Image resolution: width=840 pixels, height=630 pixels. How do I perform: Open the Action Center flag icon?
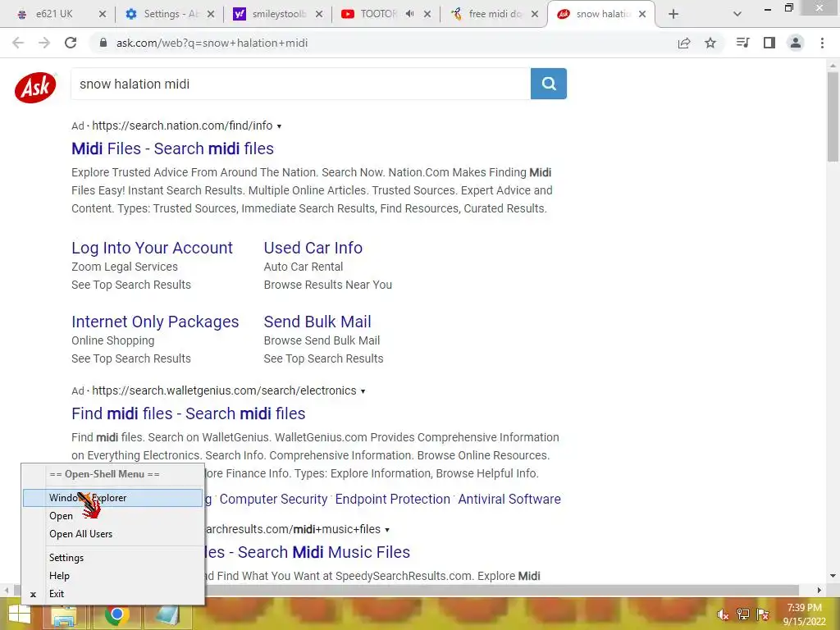pos(763,614)
